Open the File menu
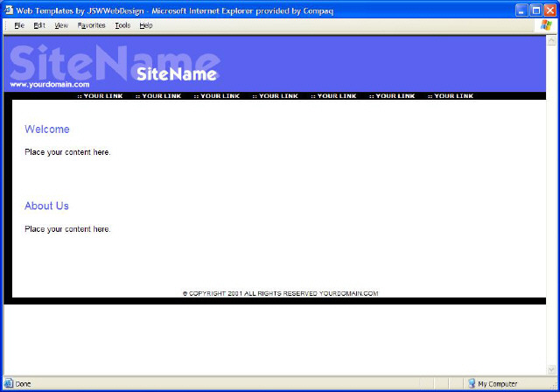This screenshot has height=392, width=560. pyautogui.click(x=18, y=25)
